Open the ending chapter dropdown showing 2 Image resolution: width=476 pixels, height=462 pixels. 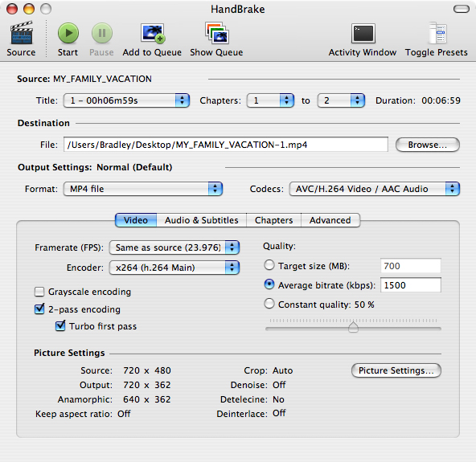pos(341,100)
